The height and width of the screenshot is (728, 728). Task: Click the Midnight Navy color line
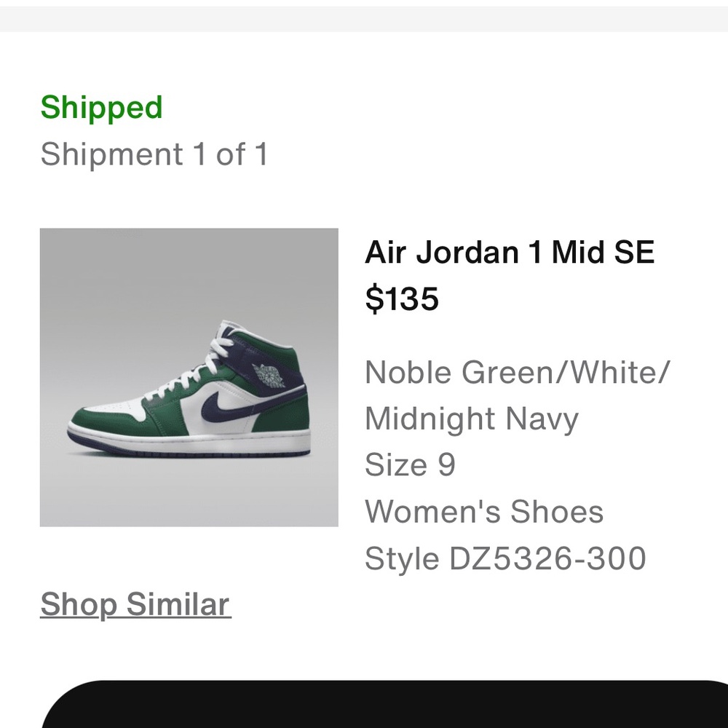coord(472,419)
